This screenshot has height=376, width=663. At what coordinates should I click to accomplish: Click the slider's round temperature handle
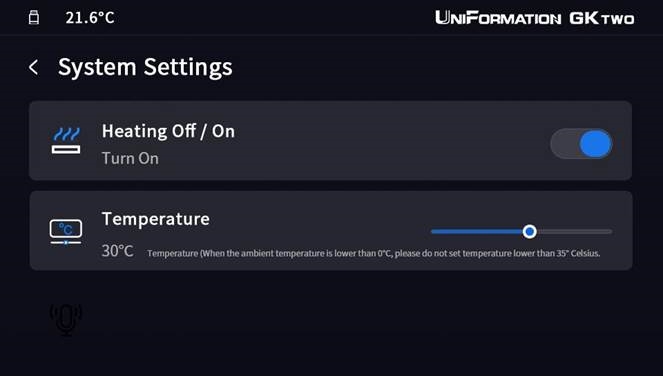pos(529,231)
